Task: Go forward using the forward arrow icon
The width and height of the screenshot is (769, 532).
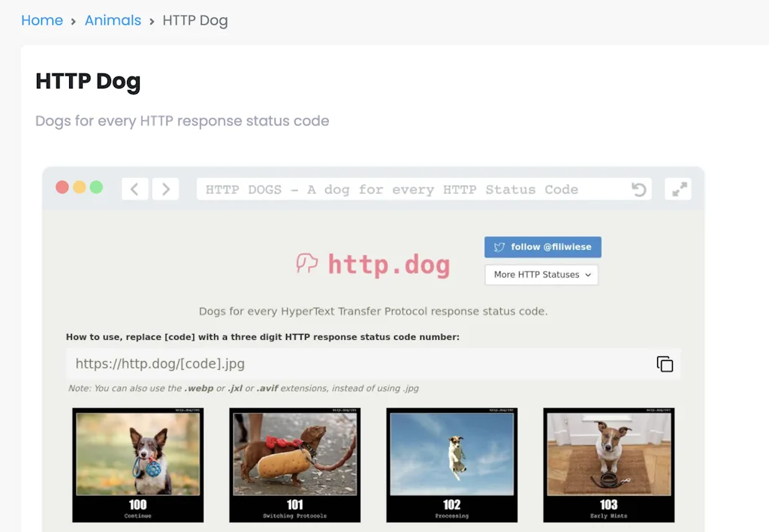Action: pos(165,189)
